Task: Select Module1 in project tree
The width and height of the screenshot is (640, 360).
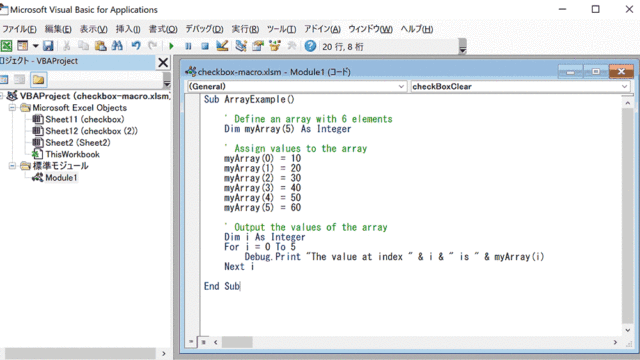Action: coord(61,178)
